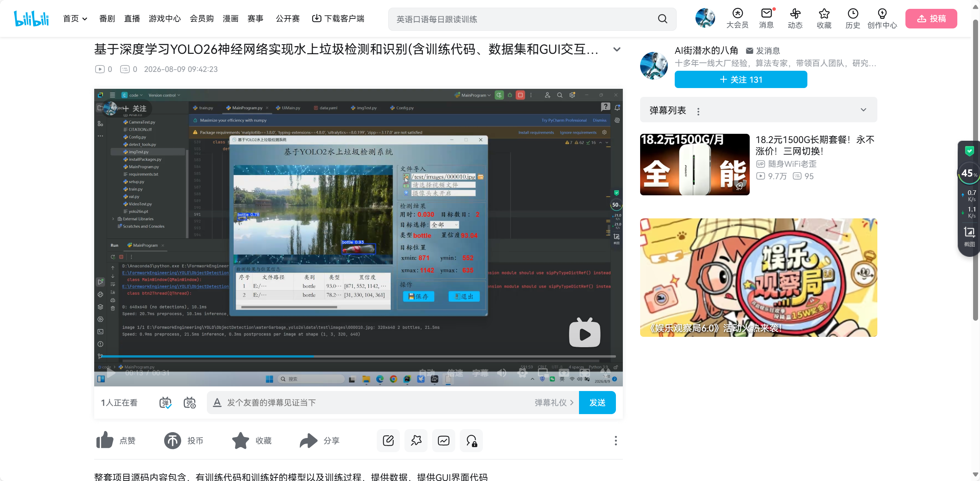Open the 18.2元1500G长期套餐 video title

point(815,145)
